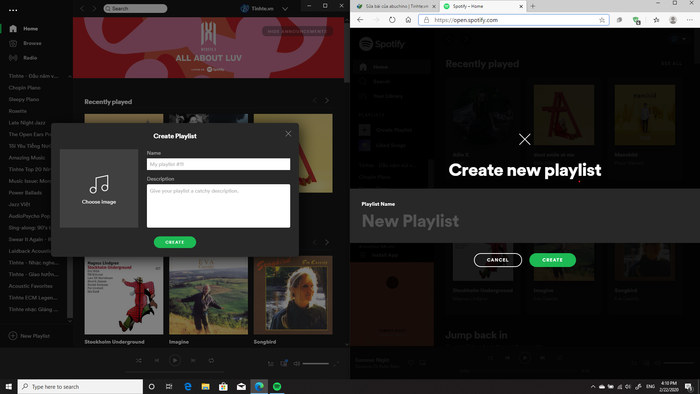The image size is (700, 394).
Task: Toggle shuffle in the desktop player
Action: 138,360
